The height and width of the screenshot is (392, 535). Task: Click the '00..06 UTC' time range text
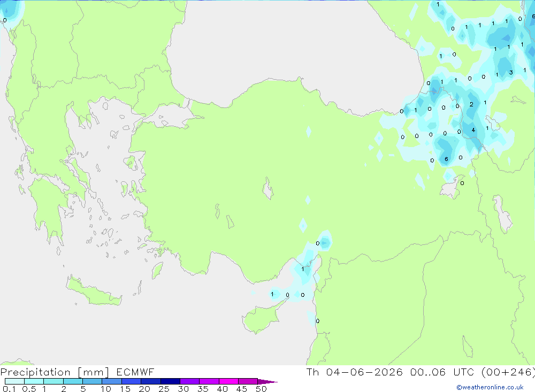coord(442,372)
